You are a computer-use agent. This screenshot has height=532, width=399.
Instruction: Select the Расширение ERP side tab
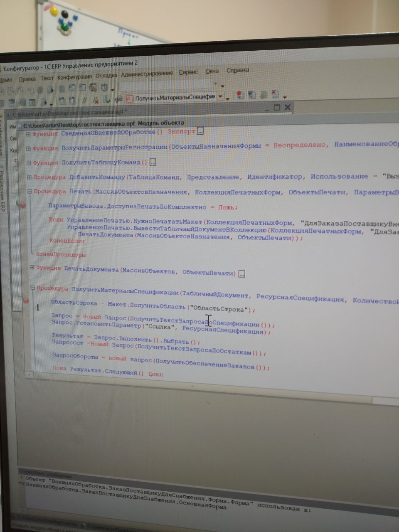pos(2,191)
